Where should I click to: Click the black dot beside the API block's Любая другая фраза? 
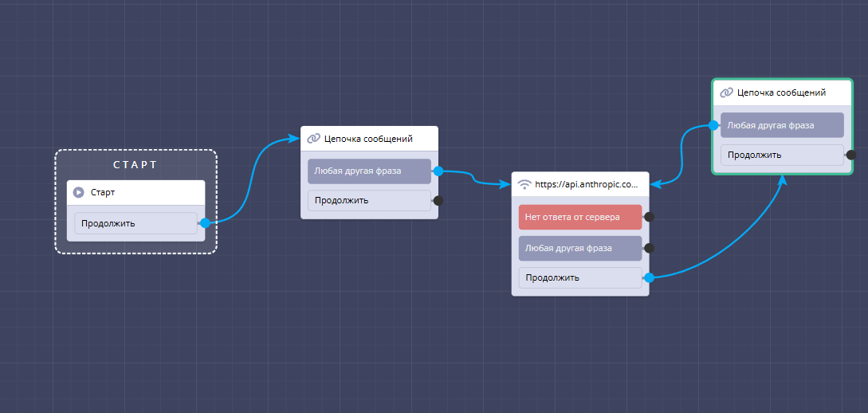point(649,248)
